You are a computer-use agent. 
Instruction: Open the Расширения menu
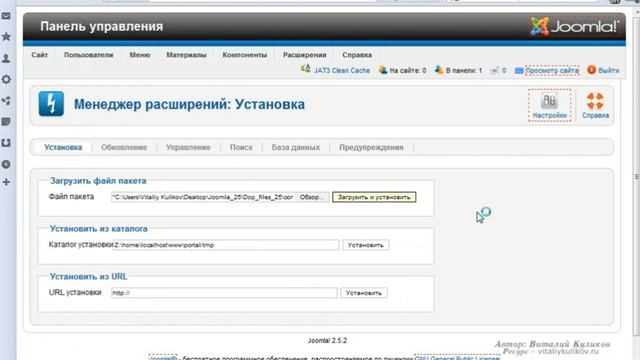[x=304, y=55]
